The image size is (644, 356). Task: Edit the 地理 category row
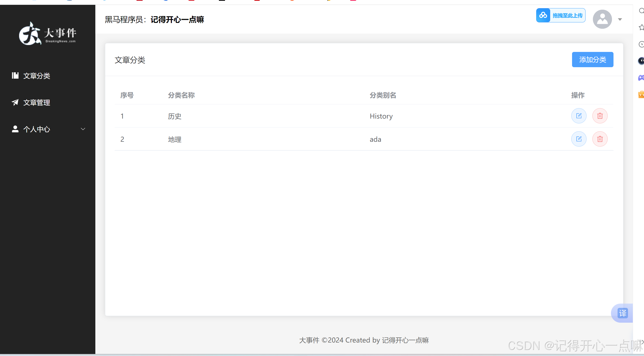(x=579, y=139)
